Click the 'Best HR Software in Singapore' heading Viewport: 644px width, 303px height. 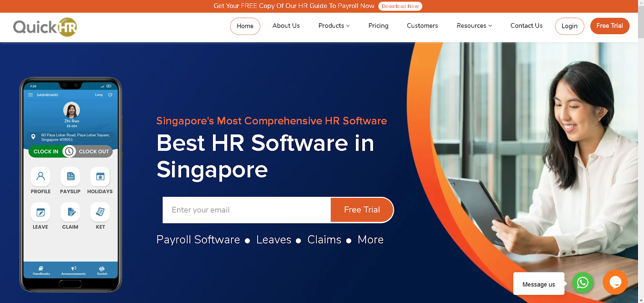pyautogui.click(x=265, y=157)
